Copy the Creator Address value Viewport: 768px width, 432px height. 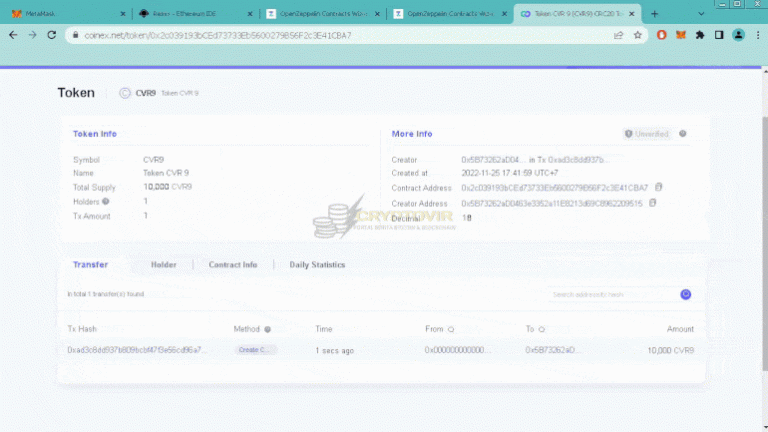[652, 202]
